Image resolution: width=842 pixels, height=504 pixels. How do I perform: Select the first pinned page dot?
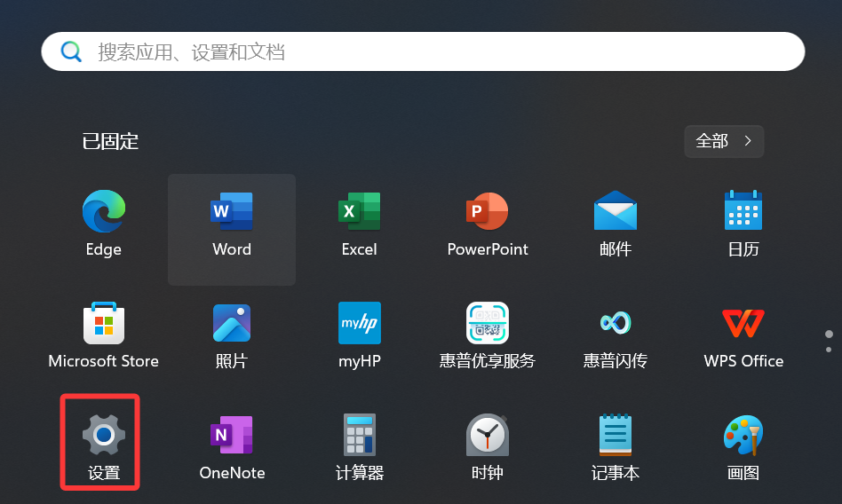[829, 335]
